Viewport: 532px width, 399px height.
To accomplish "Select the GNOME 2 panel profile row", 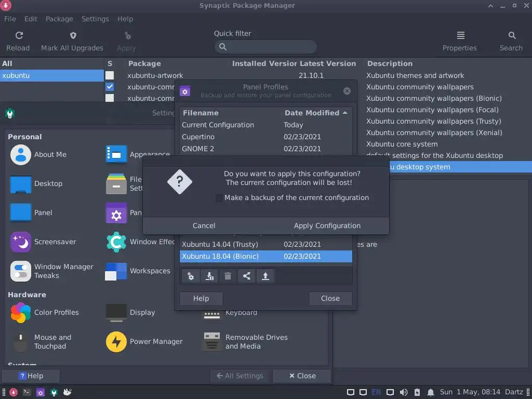I will click(x=265, y=149).
